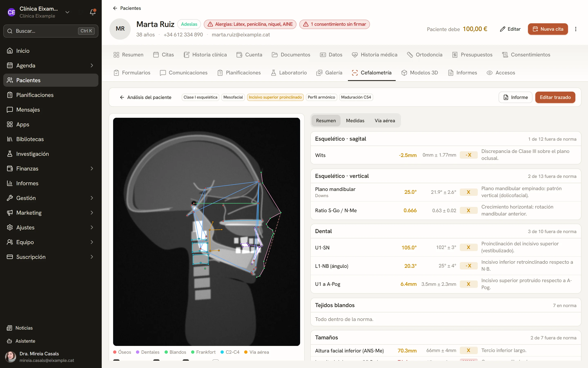Expand the Ajustes submenu chevron

point(92,227)
